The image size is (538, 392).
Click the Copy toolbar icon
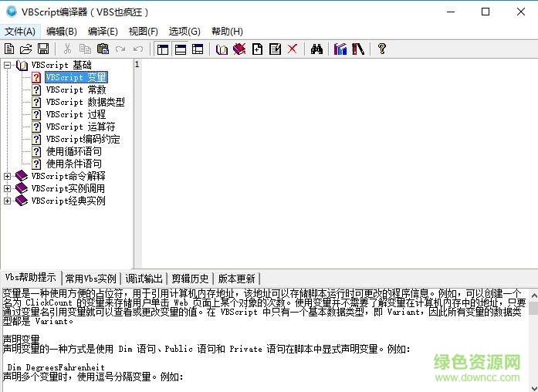(85, 49)
